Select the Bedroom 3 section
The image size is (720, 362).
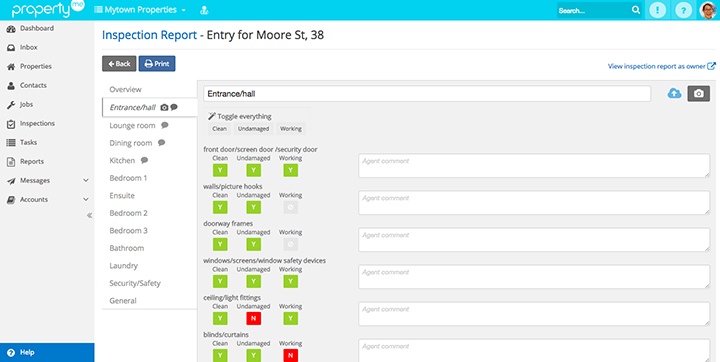129,231
